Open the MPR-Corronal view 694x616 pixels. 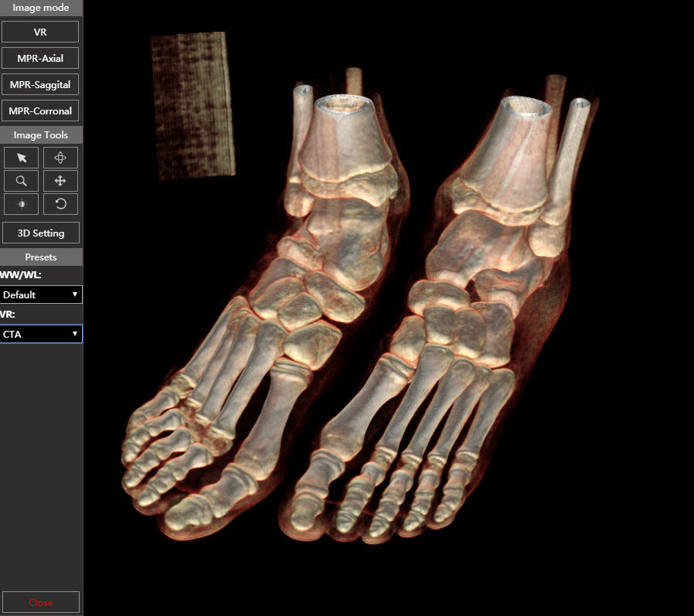pos(40,111)
